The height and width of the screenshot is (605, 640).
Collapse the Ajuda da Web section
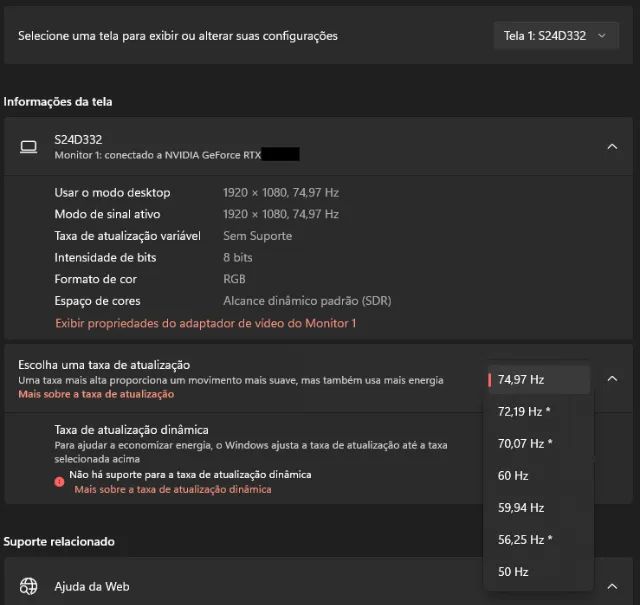pyautogui.click(x=612, y=587)
